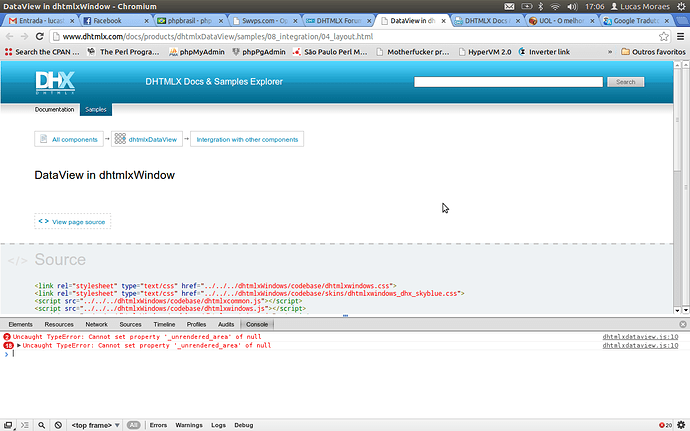Click the browser back arrow

(10, 37)
